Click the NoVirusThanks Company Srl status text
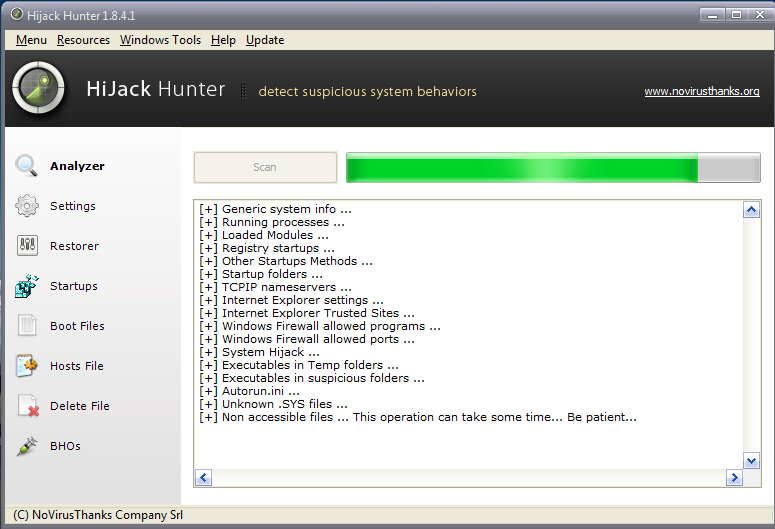This screenshot has height=529, width=775. point(98,515)
